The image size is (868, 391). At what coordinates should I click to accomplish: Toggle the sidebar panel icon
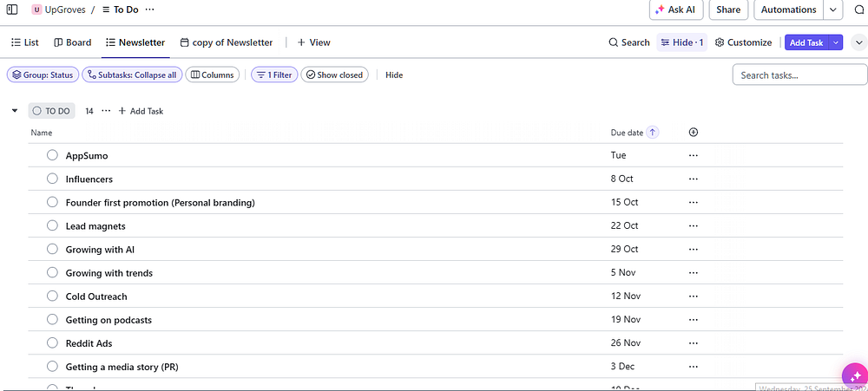coord(11,10)
